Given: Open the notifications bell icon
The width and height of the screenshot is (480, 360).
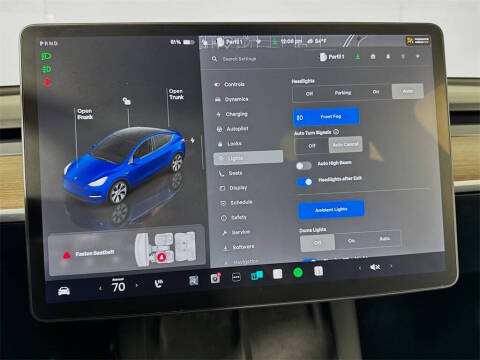Looking at the screenshot, I should (x=388, y=57).
